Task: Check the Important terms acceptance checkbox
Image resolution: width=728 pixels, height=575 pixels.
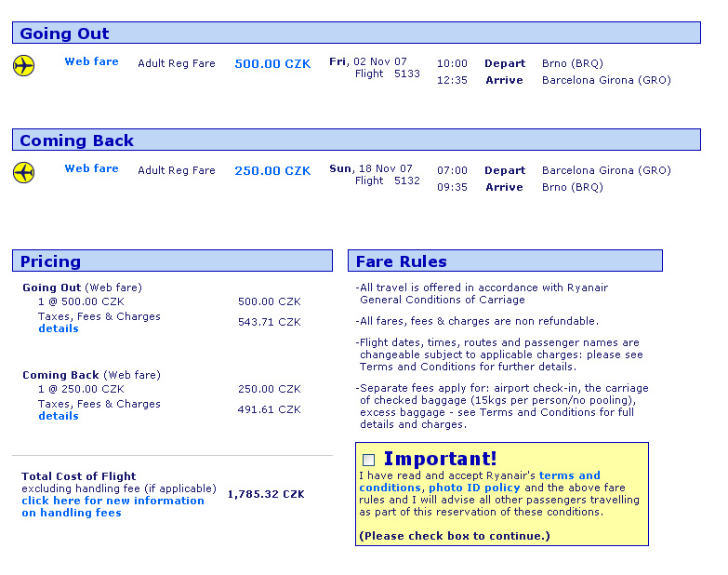Action: (x=368, y=460)
